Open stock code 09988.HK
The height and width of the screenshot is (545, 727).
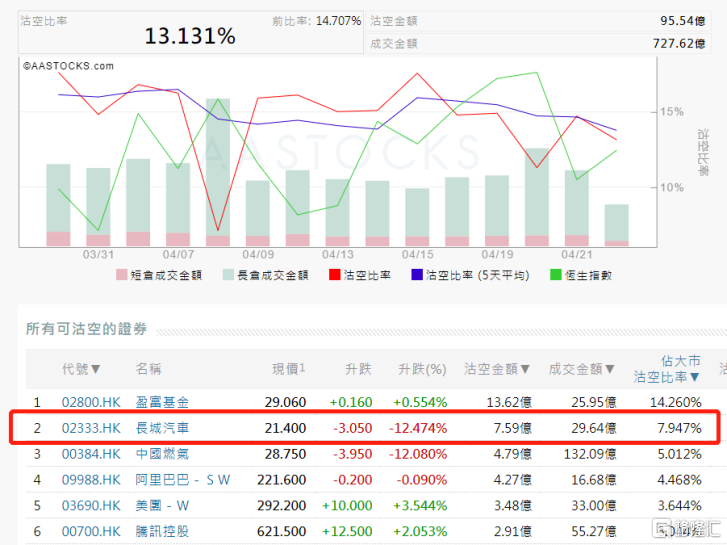coord(91,480)
